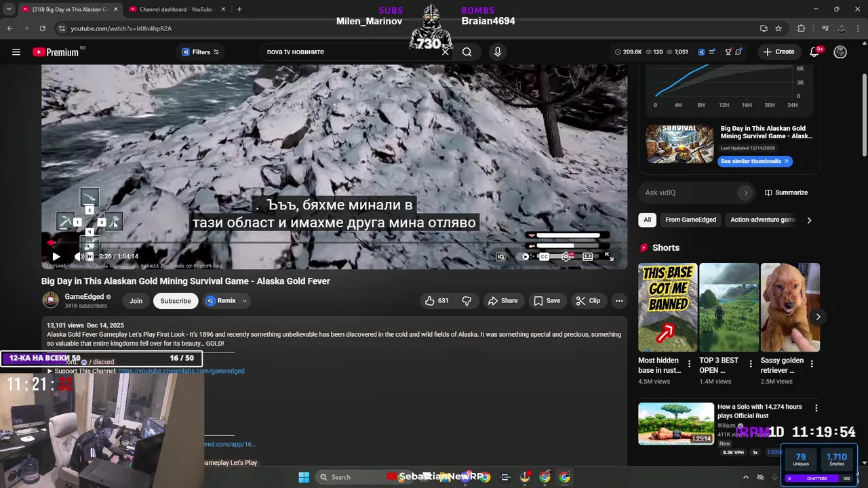Screen dimensions: 868x488
Task: Open options for Sassy golden retriever short
Action: pos(812,364)
